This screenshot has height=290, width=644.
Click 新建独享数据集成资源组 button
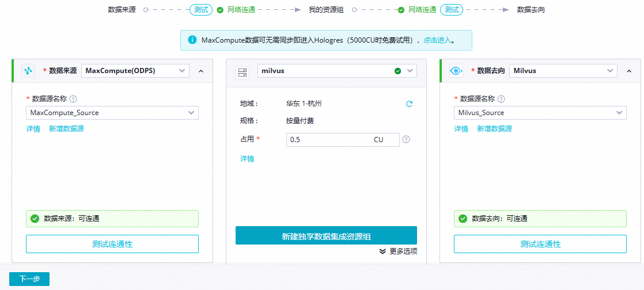tap(326, 235)
